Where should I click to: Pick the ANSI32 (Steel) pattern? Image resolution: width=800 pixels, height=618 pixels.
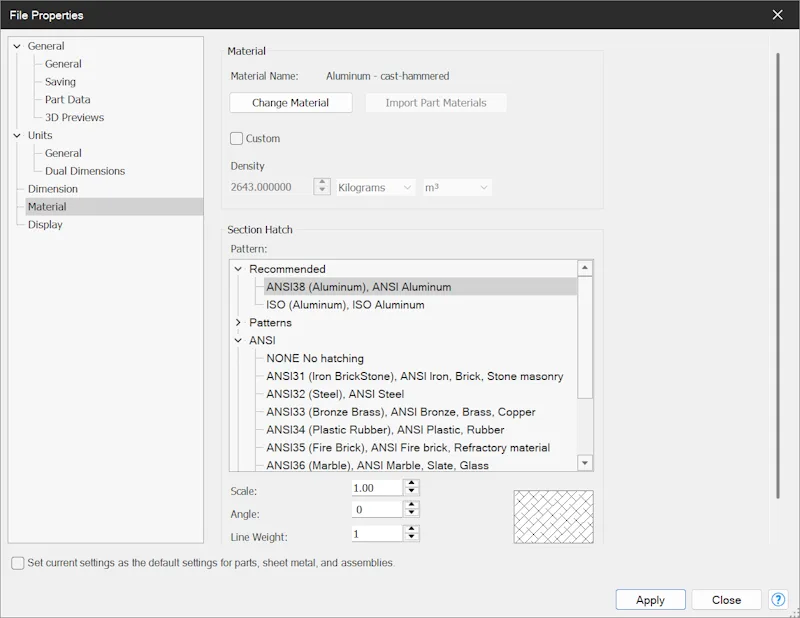pyautogui.click(x=335, y=394)
